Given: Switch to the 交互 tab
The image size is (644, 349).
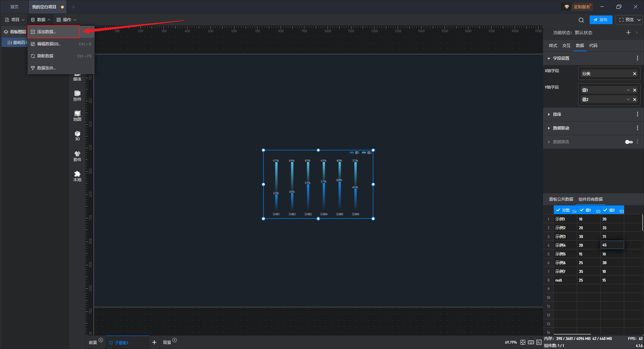Looking at the screenshot, I should coord(567,46).
